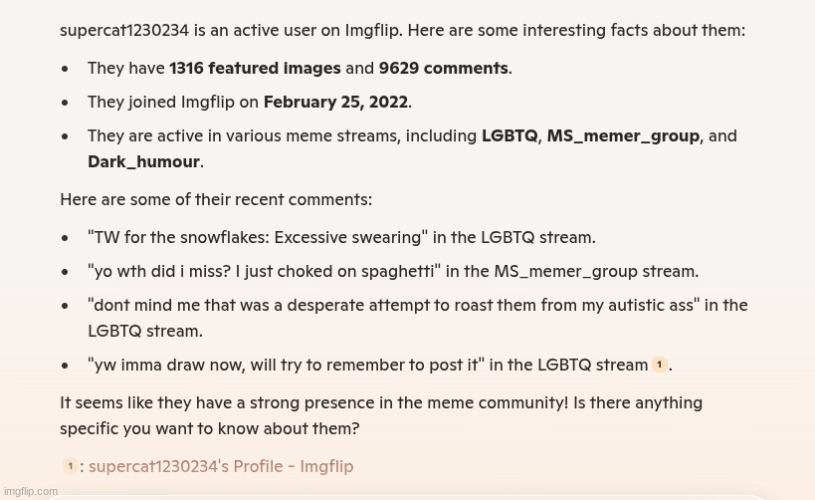815x500 pixels.
Task: Click citation badge 1 after LGBTQ stream
Action: (x=659, y=365)
